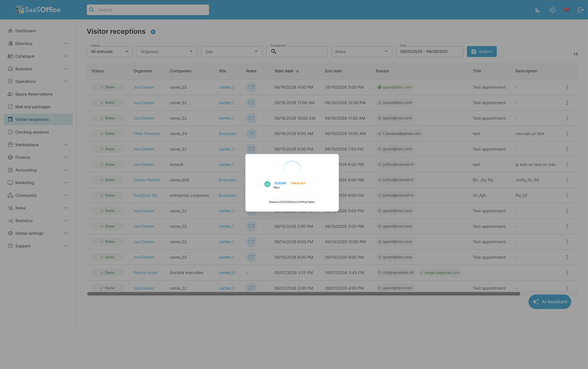Click the Check-out label in the dialog
The width and height of the screenshot is (588, 369).
pos(298,183)
